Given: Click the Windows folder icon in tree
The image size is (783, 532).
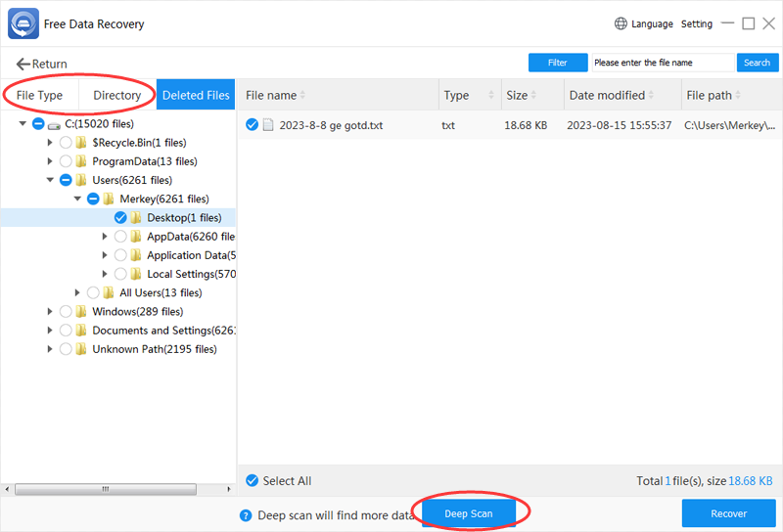Looking at the screenshot, I should pyautogui.click(x=81, y=311).
